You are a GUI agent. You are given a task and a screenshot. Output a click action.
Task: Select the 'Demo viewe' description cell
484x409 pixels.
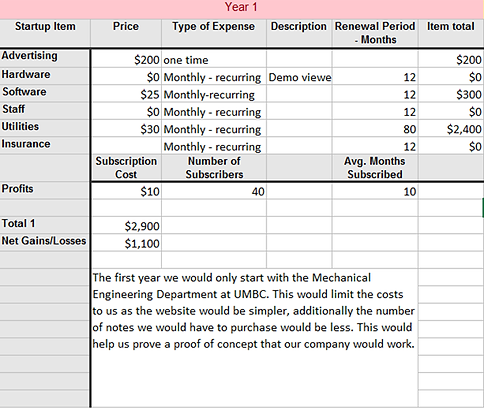299,77
